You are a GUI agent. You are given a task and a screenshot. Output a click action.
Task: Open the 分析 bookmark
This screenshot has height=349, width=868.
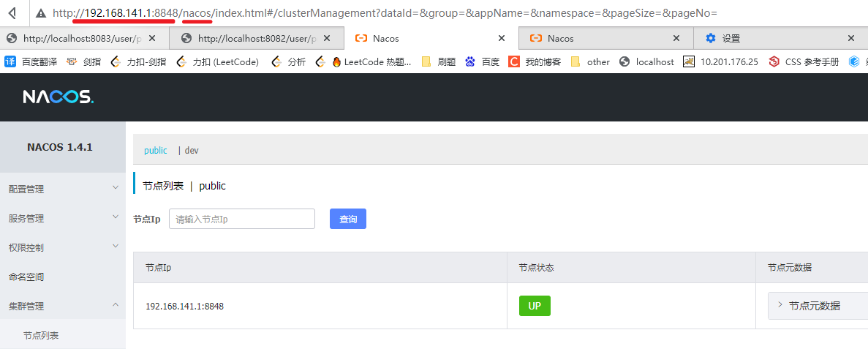coord(289,61)
